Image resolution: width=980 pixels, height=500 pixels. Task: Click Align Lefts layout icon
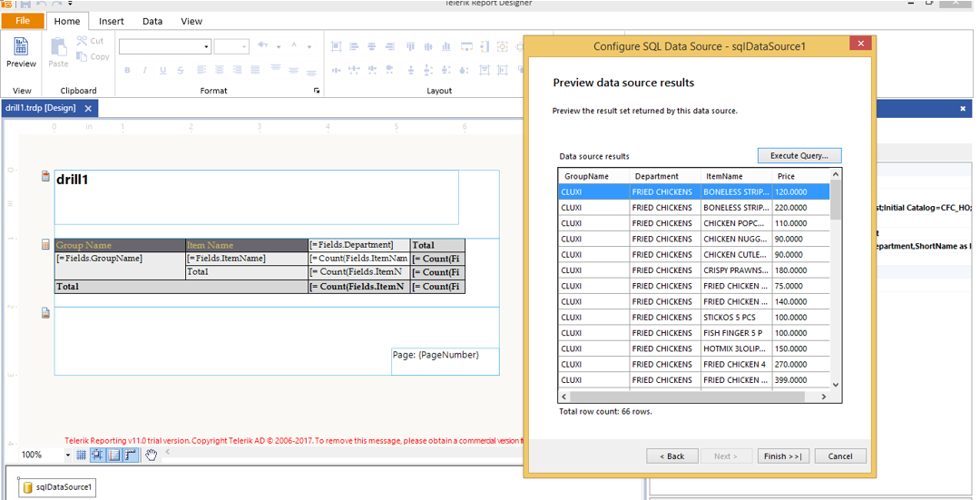pos(355,46)
